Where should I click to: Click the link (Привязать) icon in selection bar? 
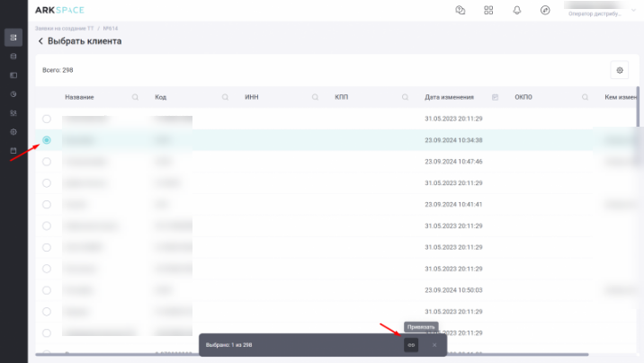pyautogui.click(x=411, y=345)
